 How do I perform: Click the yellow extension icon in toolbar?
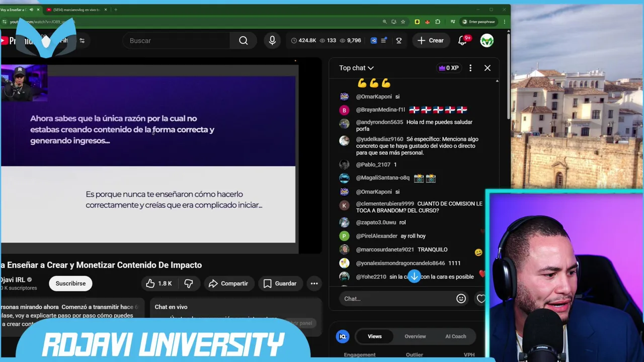coord(417,22)
